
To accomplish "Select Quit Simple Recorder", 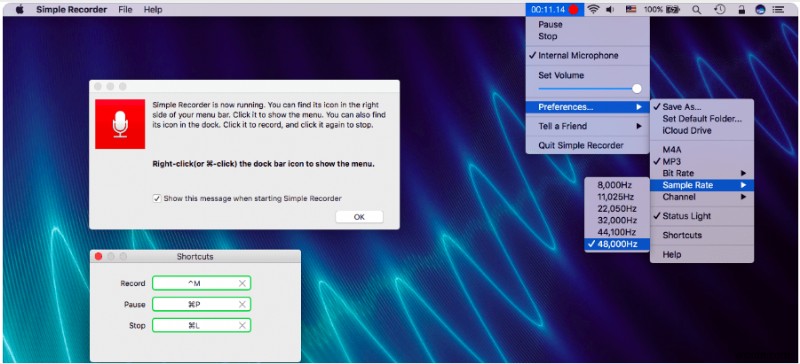I will click(x=588, y=145).
